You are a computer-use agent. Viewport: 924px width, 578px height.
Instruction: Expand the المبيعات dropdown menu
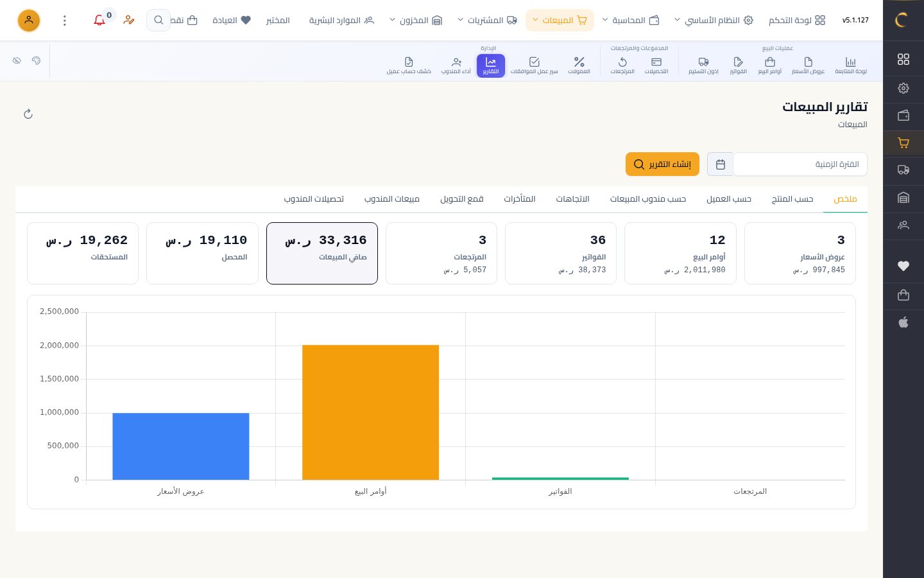coord(560,21)
